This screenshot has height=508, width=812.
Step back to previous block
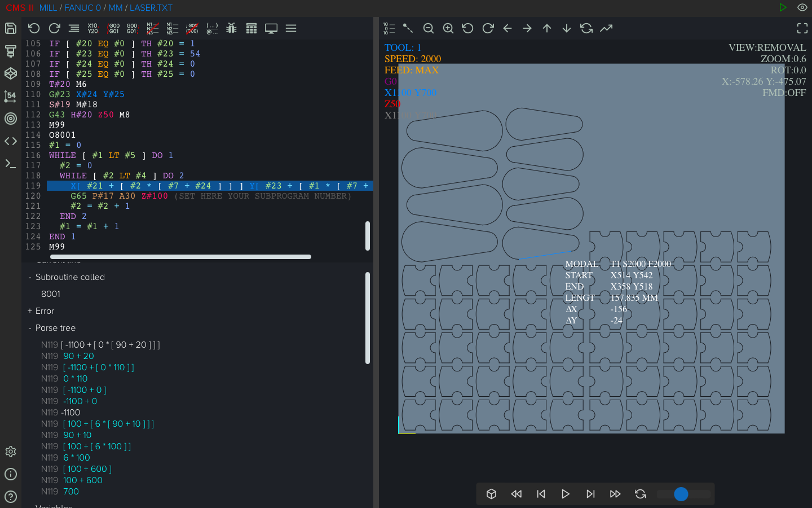tap(541, 494)
